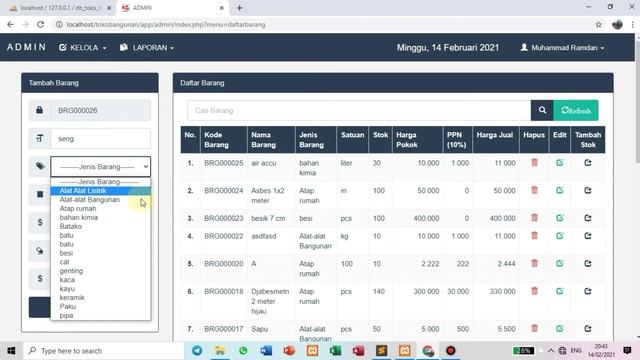Go back in browser history
The height and width of the screenshot is (360, 640).
click(x=10, y=24)
